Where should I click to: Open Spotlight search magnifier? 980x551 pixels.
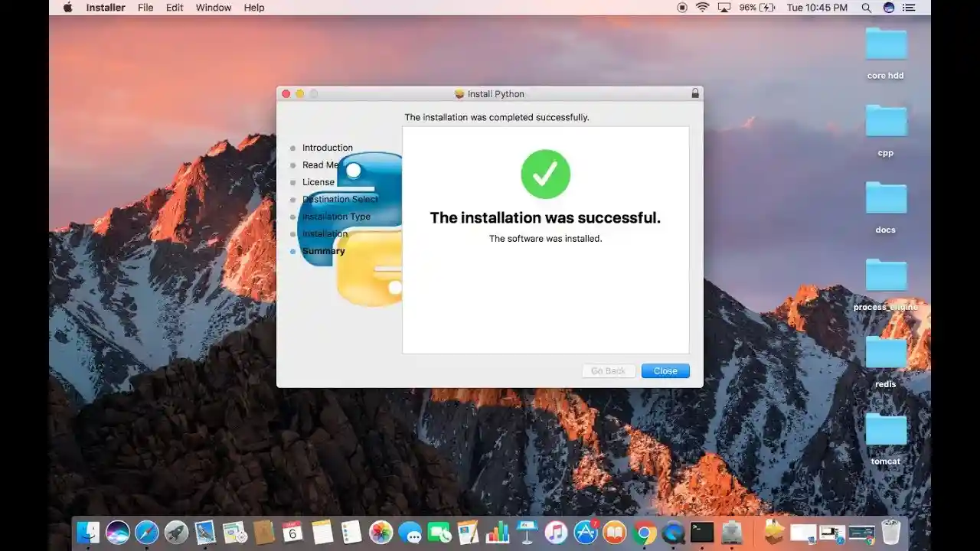(x=867, y=8)
